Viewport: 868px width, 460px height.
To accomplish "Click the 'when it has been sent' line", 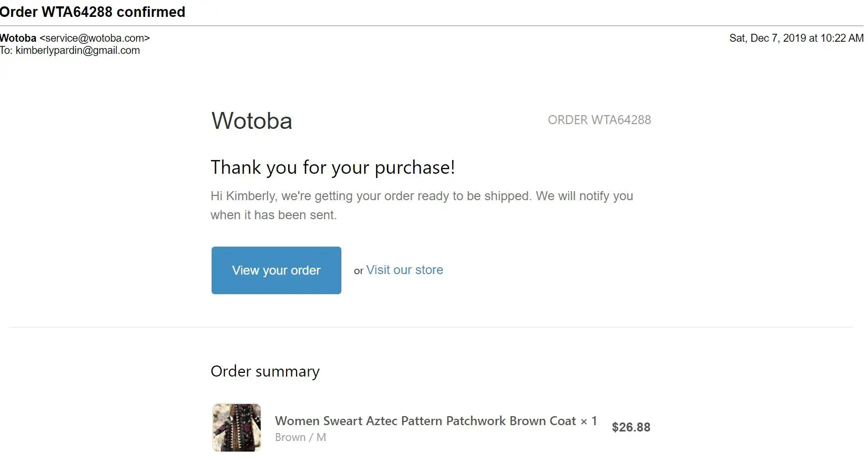I will tap(273, 215).
